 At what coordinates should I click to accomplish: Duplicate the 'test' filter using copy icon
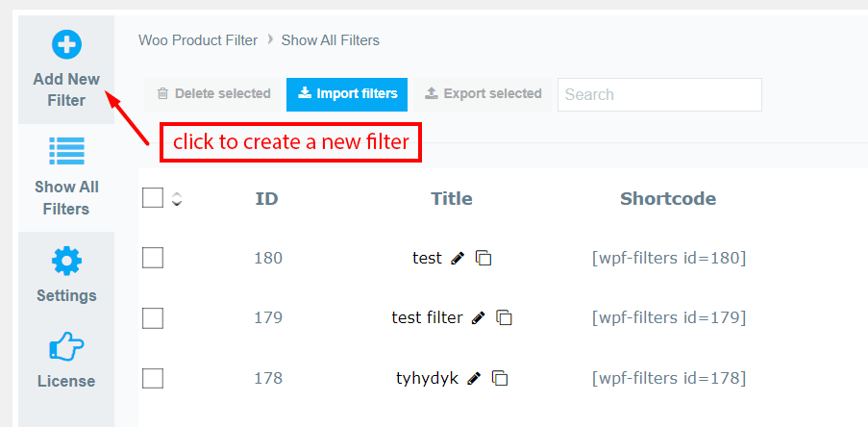click(x=484, y=258)
